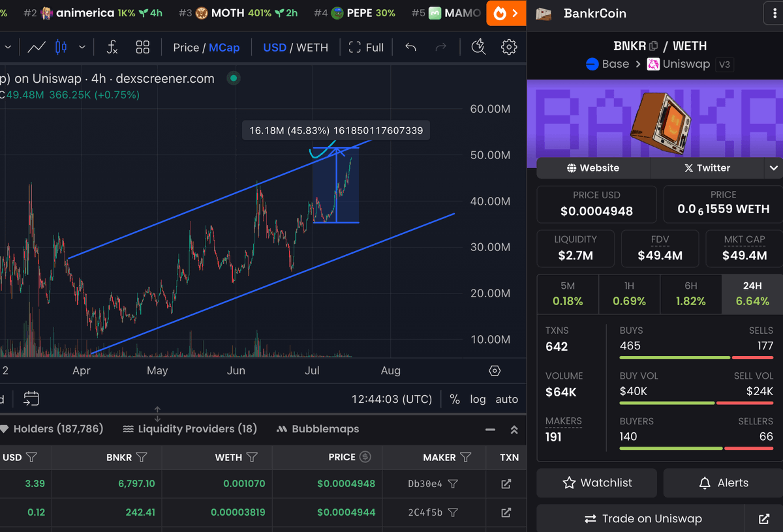
Task: Open the go-to-date calendar icon
Action: [x=31, y=398]
